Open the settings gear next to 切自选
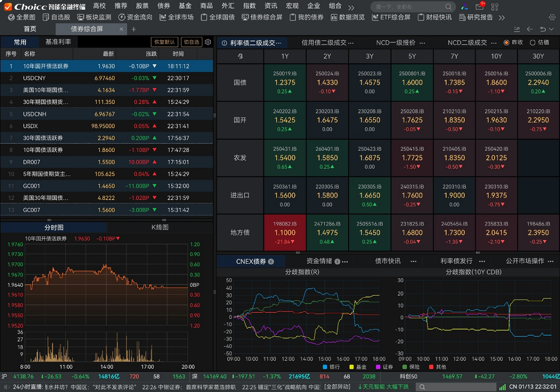 [x=208, y=41]
